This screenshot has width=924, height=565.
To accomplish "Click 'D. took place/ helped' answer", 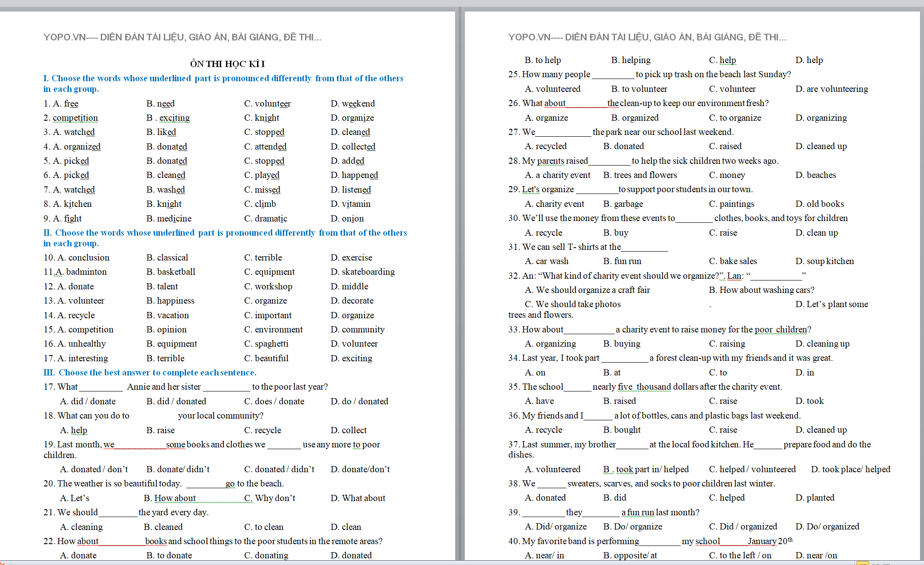I will [x=850, y=469].
